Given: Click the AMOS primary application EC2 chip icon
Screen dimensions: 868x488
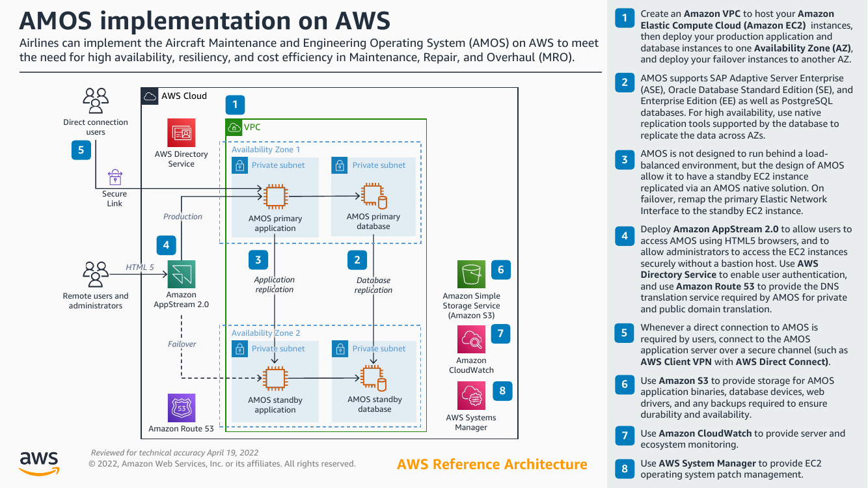Looking at the screenshot, I should [275, 195].
